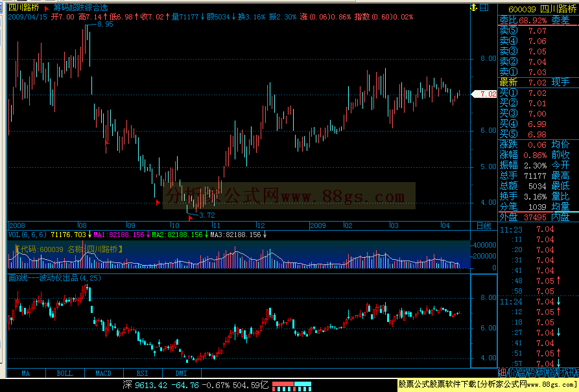Open the 盘 tab in the quote panel
The image size is (579, 392).
(521, 373)
